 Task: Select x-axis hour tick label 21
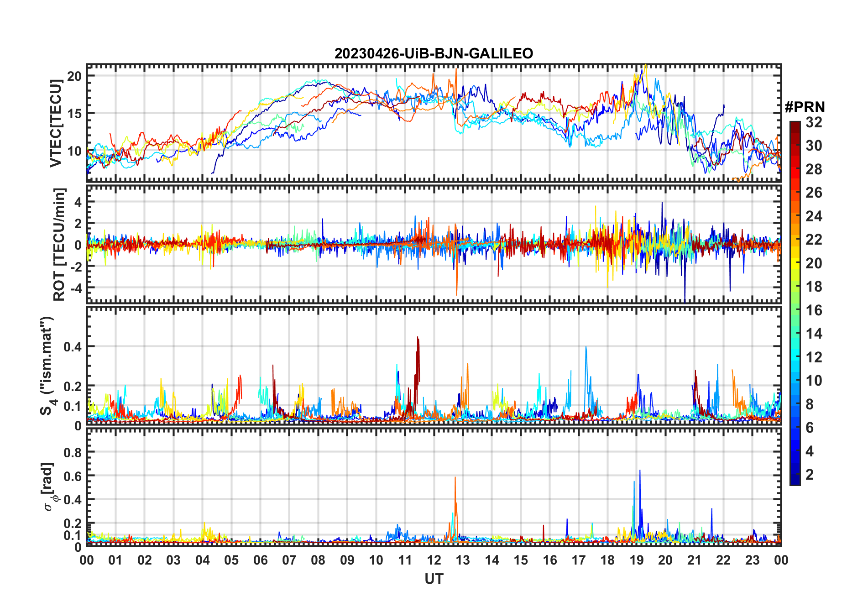click(694, 560)
